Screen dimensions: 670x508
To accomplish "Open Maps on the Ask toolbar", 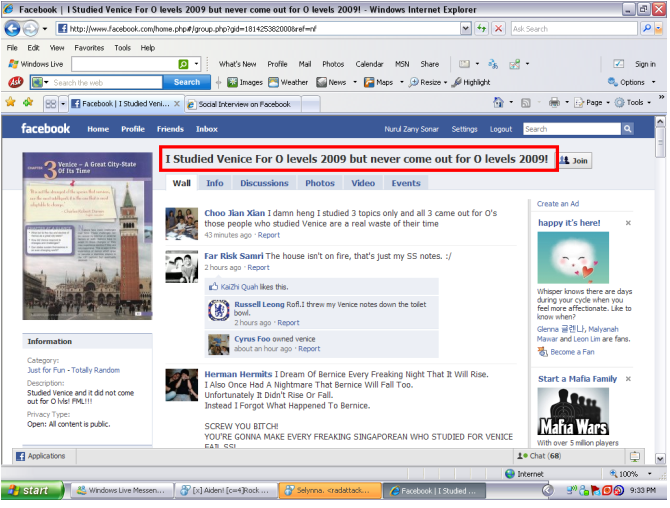I will click(x=379, y=82).
